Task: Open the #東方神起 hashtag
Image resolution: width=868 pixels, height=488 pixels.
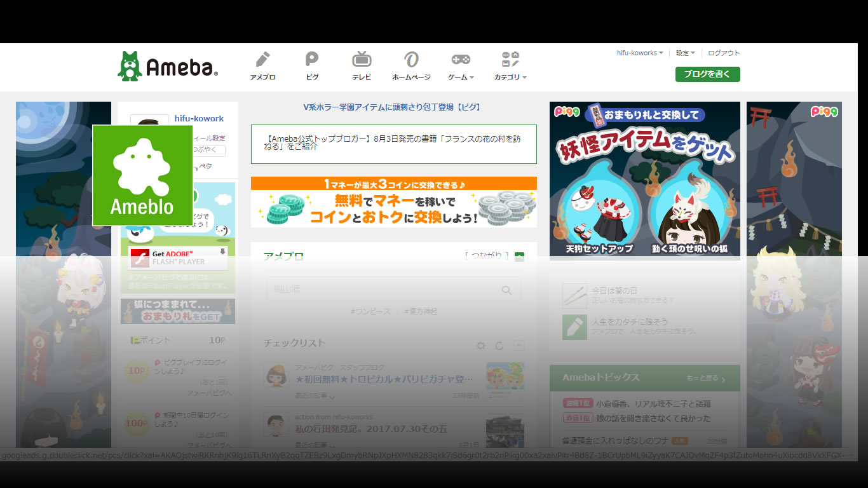Action: pos(421,311)
